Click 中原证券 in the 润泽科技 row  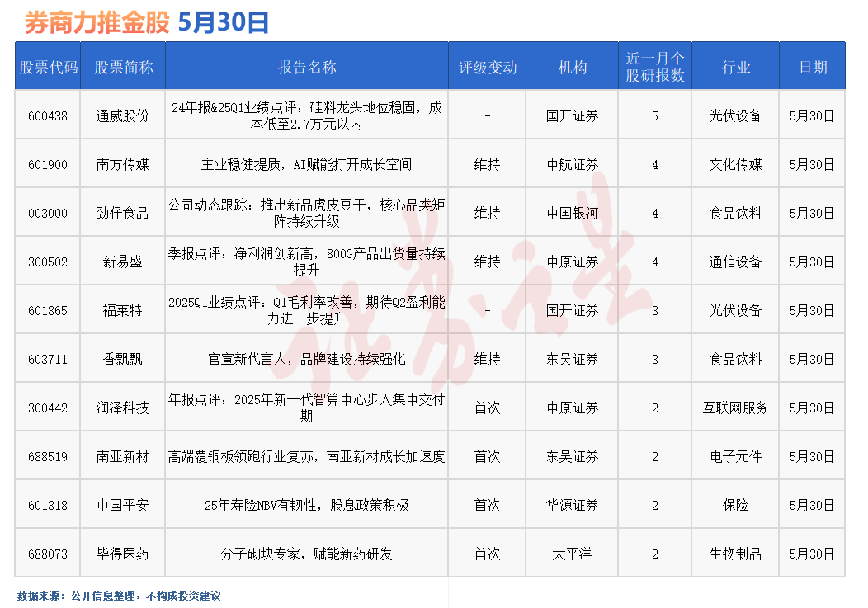pyautogui.click(x=573, y=408)
